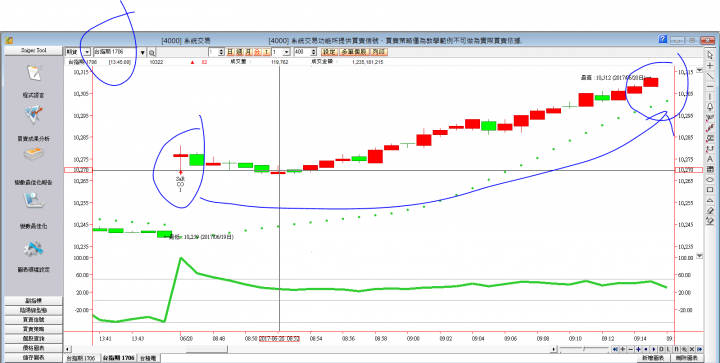Open the 變數最佳化 magnifier icon

pyautogui.click(x=34, y=201)
